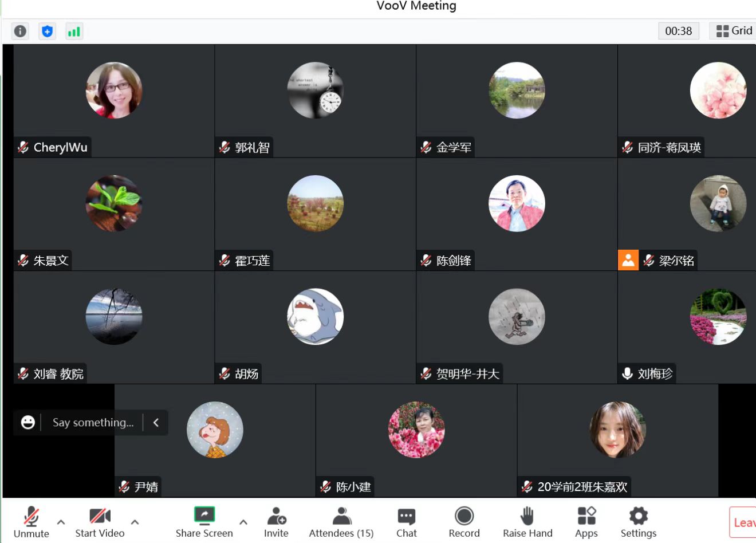756x543 pixels.
Task: Expand video options arrow beside Start Video
Action: click(x=135, y=522)
